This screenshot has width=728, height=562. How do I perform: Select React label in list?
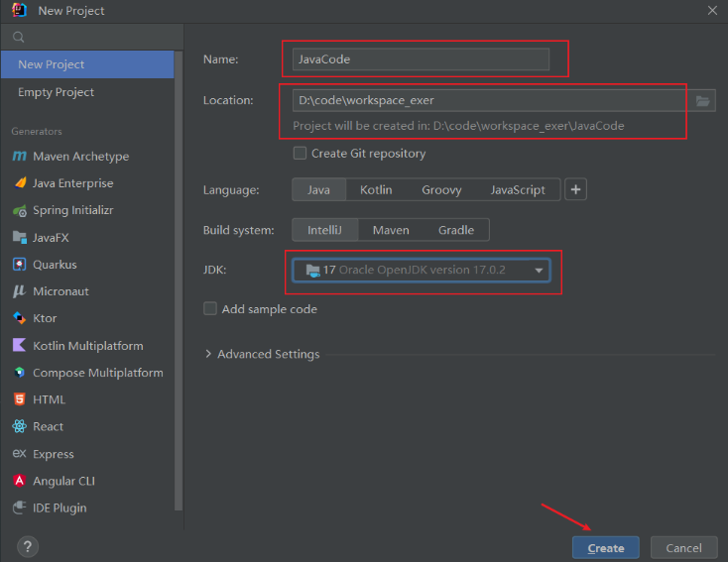pyautogui.click(x=48, y=426)
